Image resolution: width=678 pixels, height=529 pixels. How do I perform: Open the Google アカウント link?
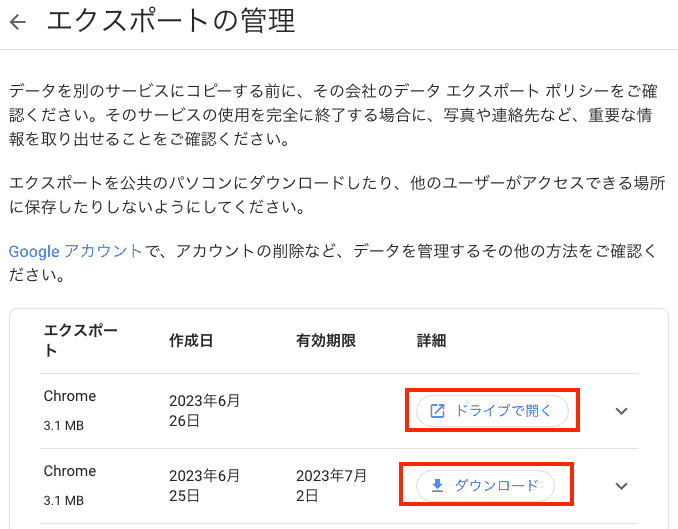pos(75,251)
